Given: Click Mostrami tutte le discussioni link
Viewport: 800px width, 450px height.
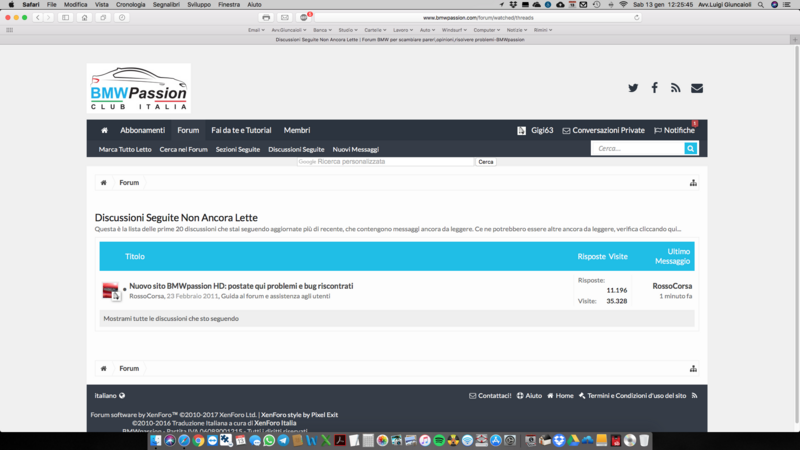Looking at the screenshot, I should (171, 318).
